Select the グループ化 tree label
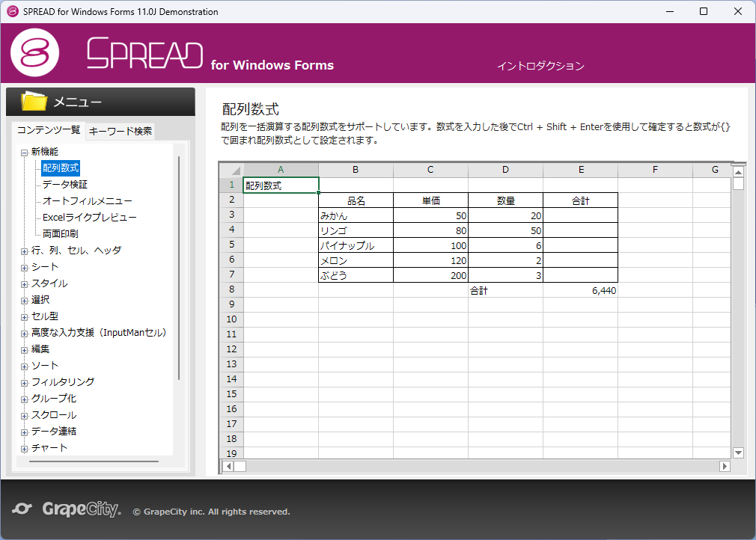The width and height of the screenshot is (756, 540). (53, 399)
